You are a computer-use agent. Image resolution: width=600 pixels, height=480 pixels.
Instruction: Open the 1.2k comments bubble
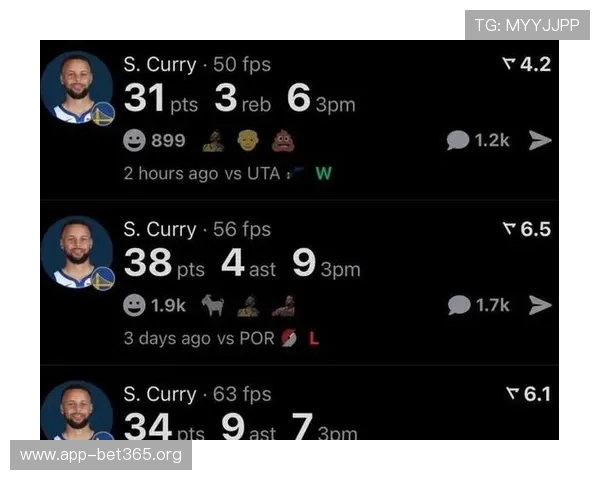[x=478, y=141]
